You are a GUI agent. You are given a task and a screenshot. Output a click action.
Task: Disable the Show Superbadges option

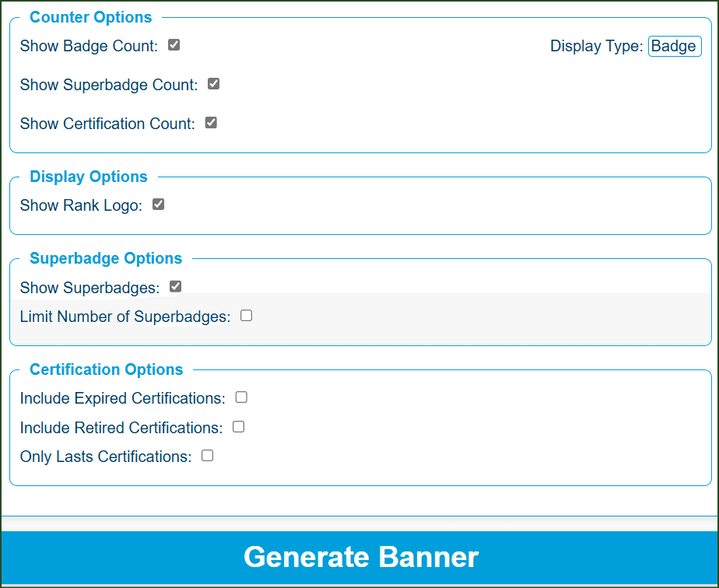pyautogui.click(x=175, y=286)
